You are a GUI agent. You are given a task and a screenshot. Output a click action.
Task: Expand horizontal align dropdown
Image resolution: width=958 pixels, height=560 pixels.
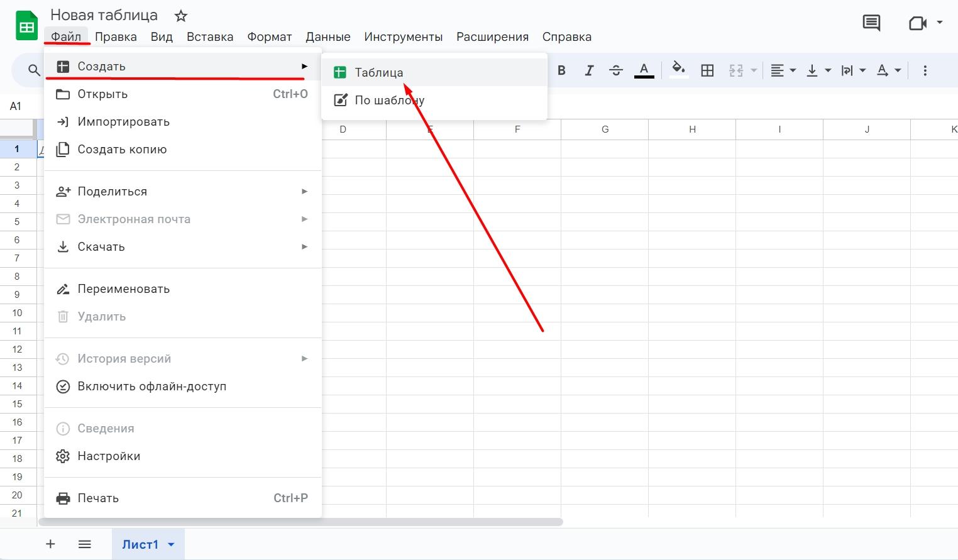783,70
